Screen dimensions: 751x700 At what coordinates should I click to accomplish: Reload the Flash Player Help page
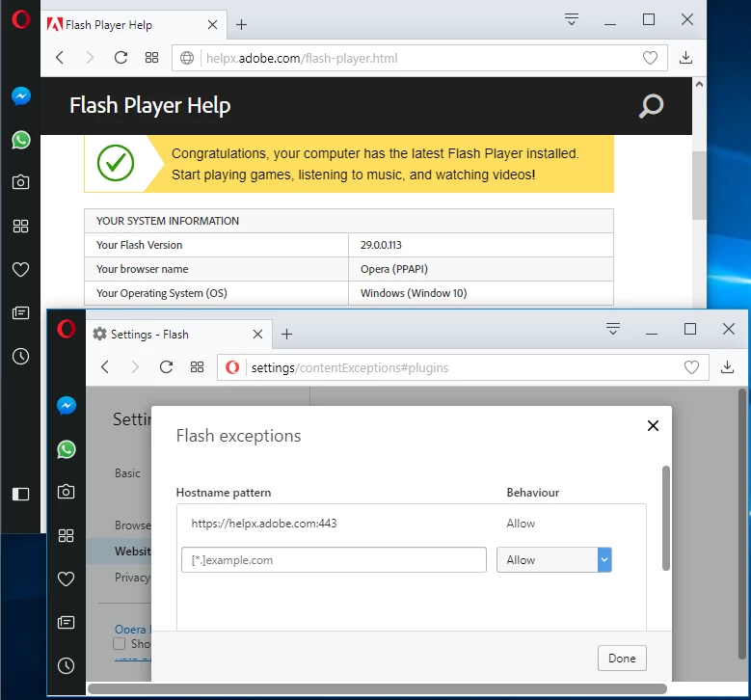[121, 58]
